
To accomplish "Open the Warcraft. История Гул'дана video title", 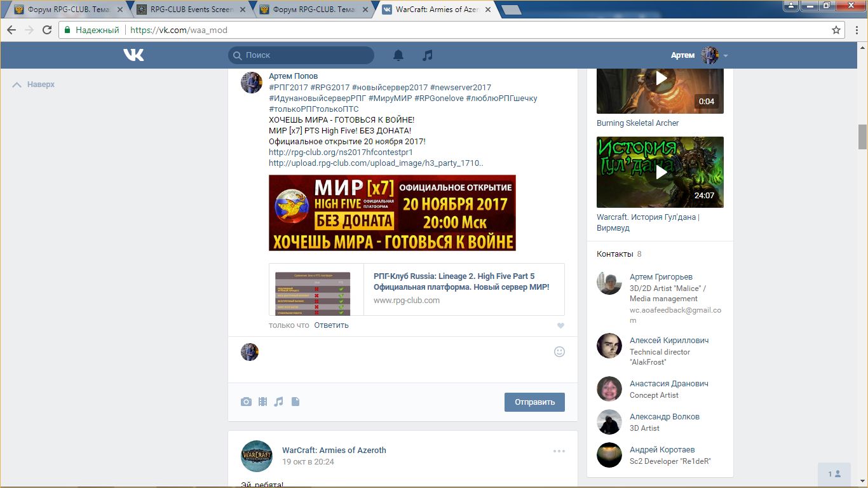I will click(x=648, y=222).
